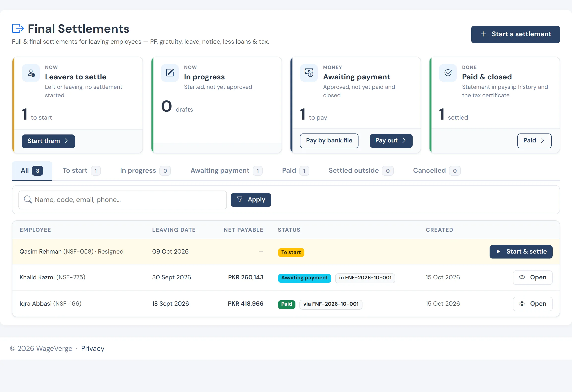This screenshot has height=392, width=572.
Task: Click the search magnifier icon
Action: (28, 200)
